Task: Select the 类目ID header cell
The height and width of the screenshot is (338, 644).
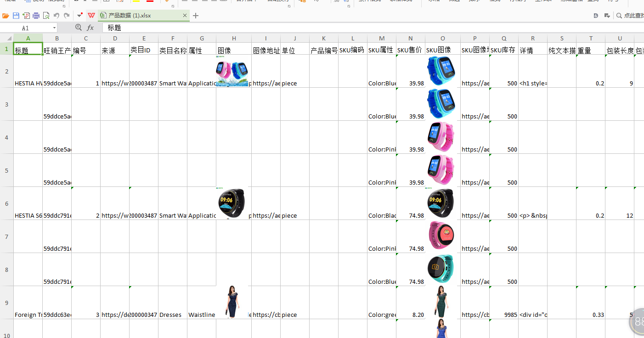Action: pos(144,49)
